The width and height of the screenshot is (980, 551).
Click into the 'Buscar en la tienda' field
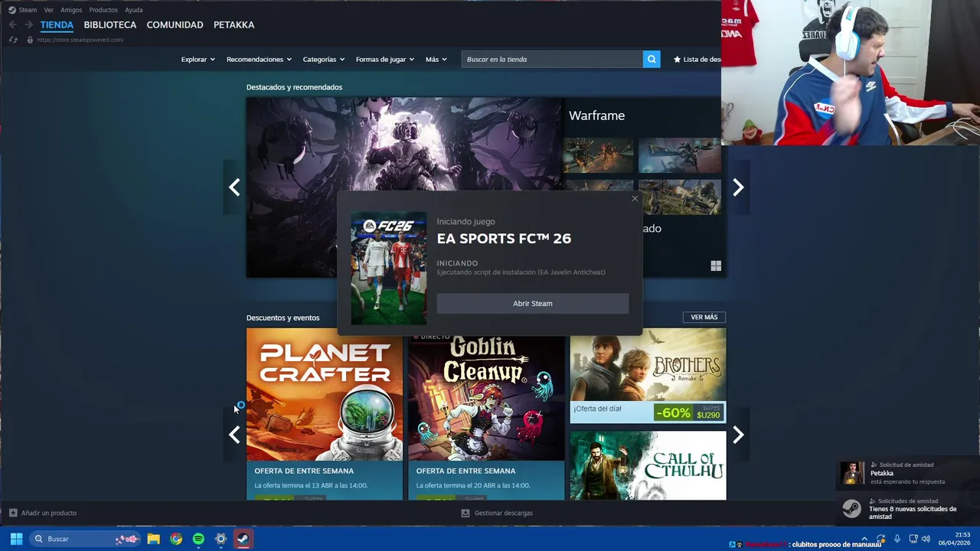(x=552, y=59)
